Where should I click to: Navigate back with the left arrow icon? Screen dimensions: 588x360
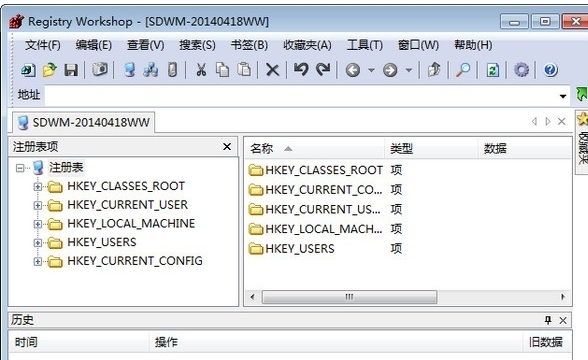352,70
